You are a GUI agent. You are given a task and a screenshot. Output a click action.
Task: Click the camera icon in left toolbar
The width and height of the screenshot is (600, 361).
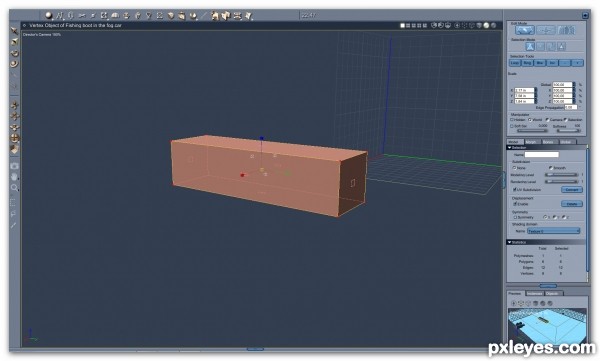tap(14, 166)
